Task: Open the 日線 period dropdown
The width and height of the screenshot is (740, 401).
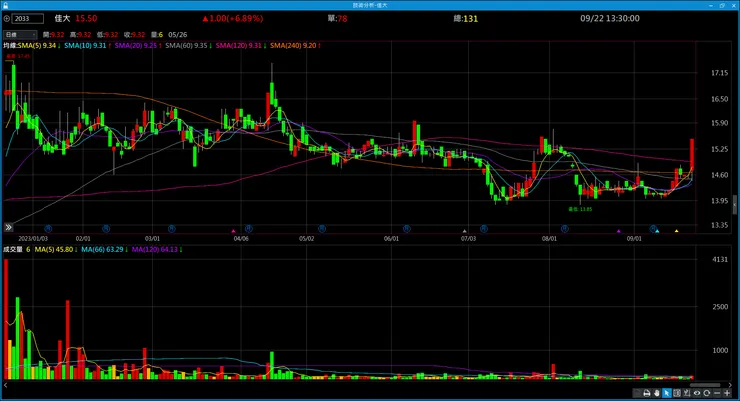Action: coord(20,35)
